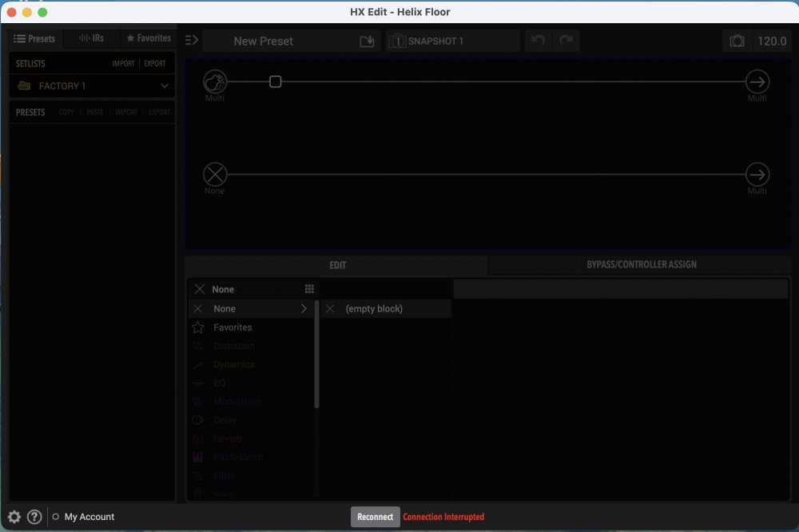Click the Reconnect button

click(375, 517)
